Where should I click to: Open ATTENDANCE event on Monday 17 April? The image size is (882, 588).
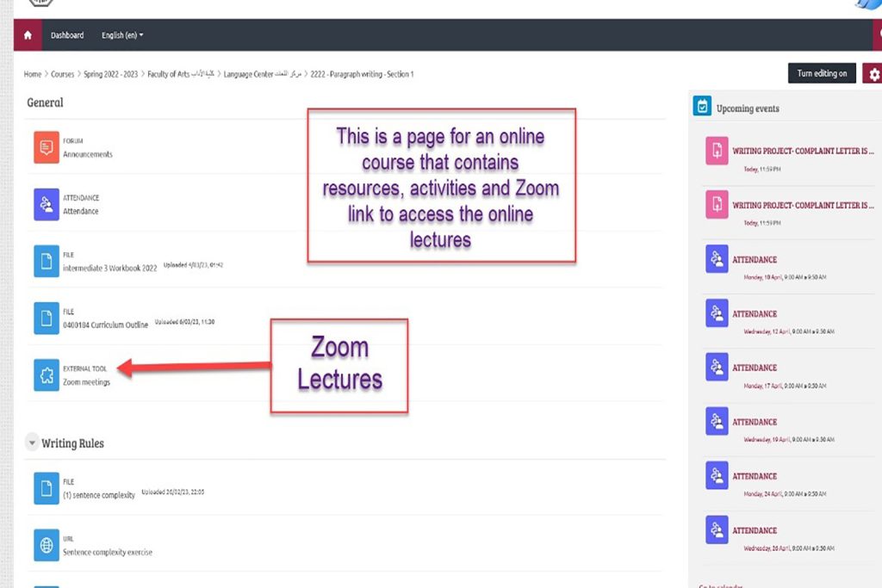click(x=755, y=368)
